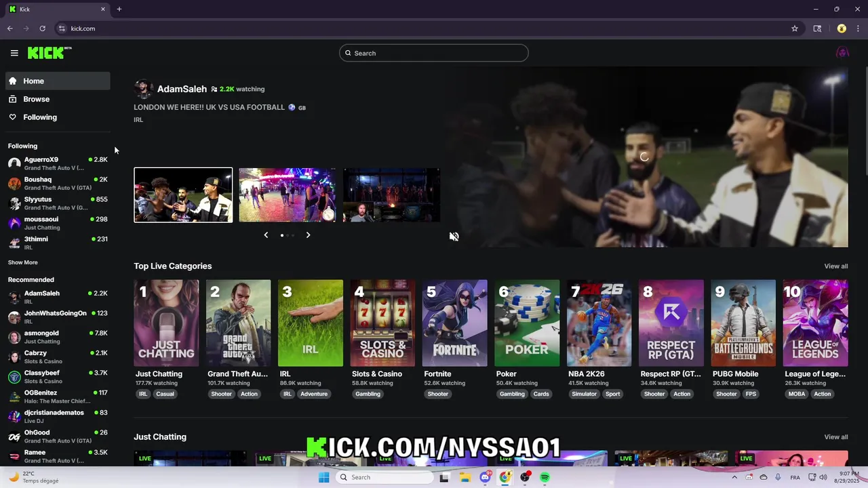Open Respect RP (GTA) category card
The height and width of the screenshot is (488, 868).
click(x=671, y=323)
